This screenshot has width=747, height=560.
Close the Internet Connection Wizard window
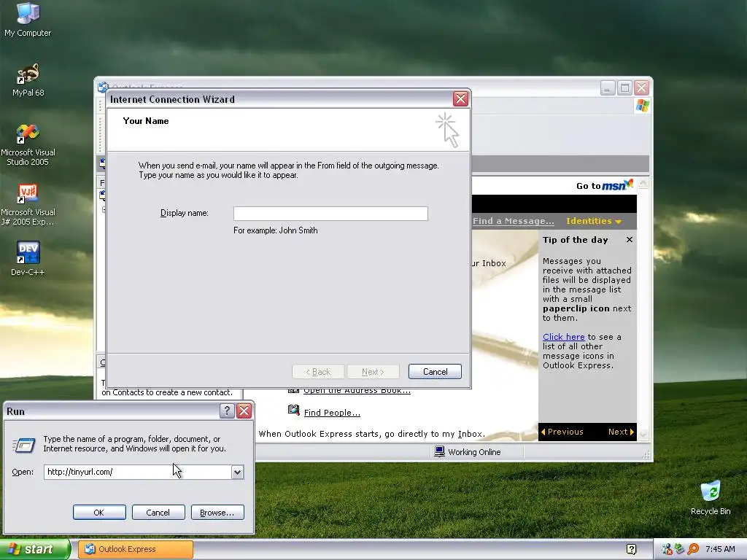pyautogui.click(x=460, y=99)
